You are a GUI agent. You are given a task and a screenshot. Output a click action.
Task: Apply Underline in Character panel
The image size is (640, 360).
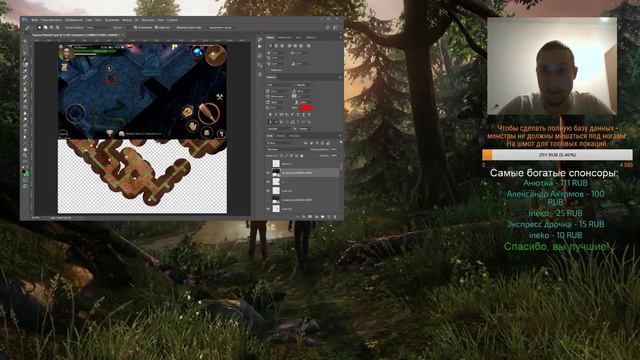coord(303,115)
